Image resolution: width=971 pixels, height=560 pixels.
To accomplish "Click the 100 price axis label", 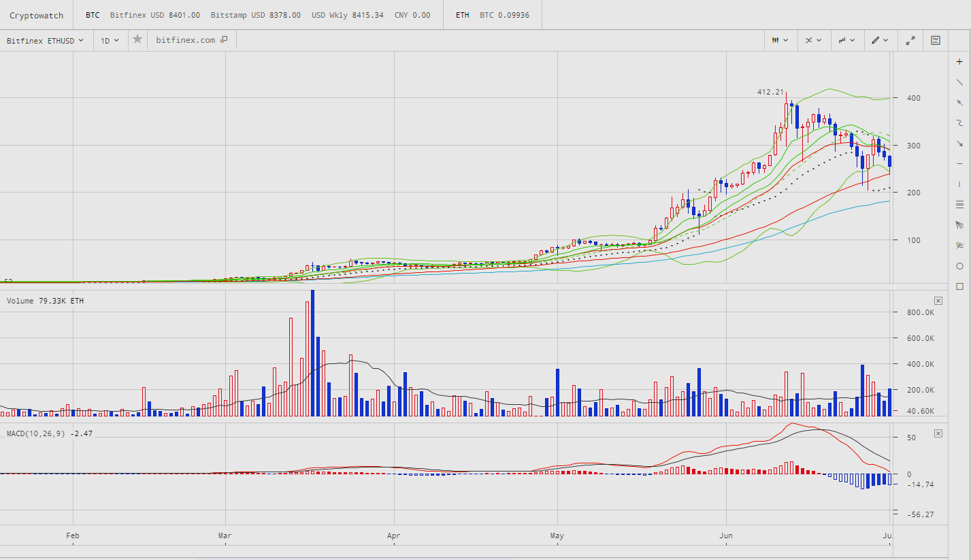I will 913,240.
